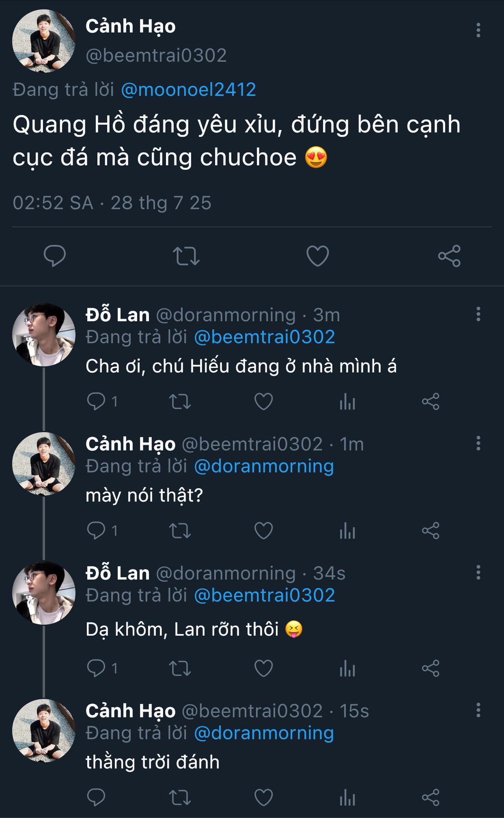Open more options for the main tweet

(478, 30)
